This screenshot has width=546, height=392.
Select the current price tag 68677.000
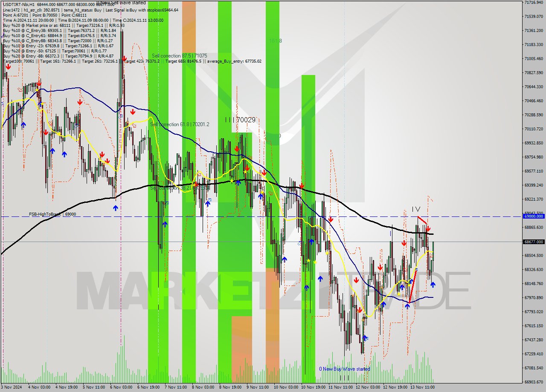(x=533, y=242)
